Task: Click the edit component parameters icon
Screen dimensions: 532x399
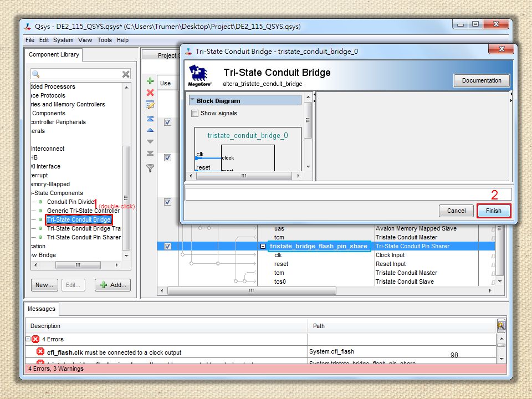Action: pyautogui.click(x=150, y=105)
